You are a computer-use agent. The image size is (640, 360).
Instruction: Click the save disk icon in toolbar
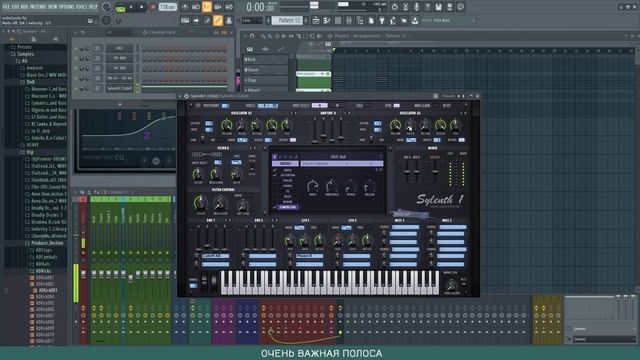point(438,7)
